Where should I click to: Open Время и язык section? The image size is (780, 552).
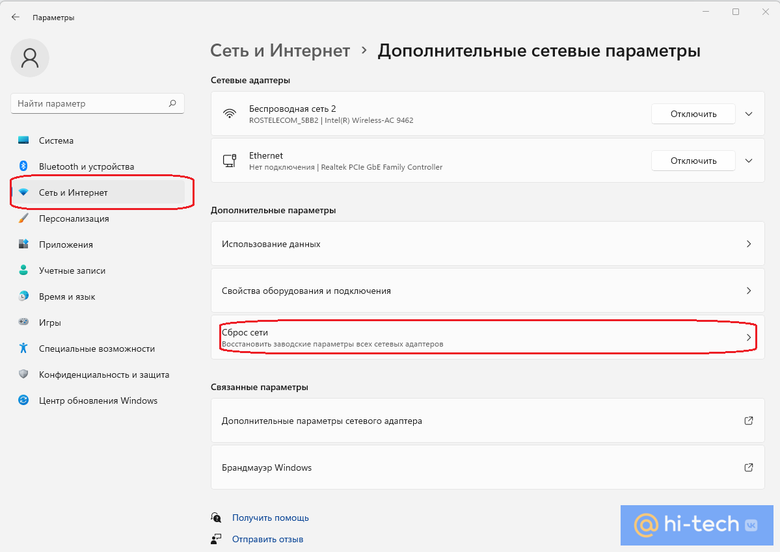point(98,296)
